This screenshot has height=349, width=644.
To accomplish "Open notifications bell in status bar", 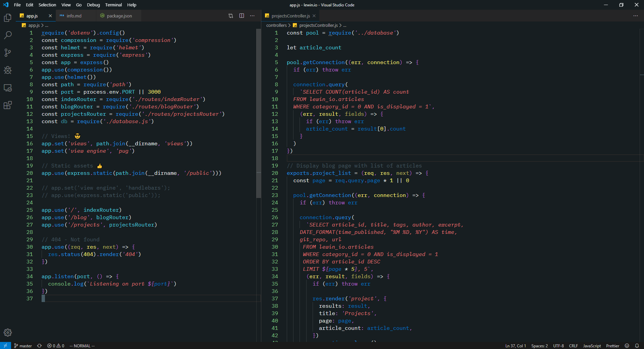I will coord(637,346).
